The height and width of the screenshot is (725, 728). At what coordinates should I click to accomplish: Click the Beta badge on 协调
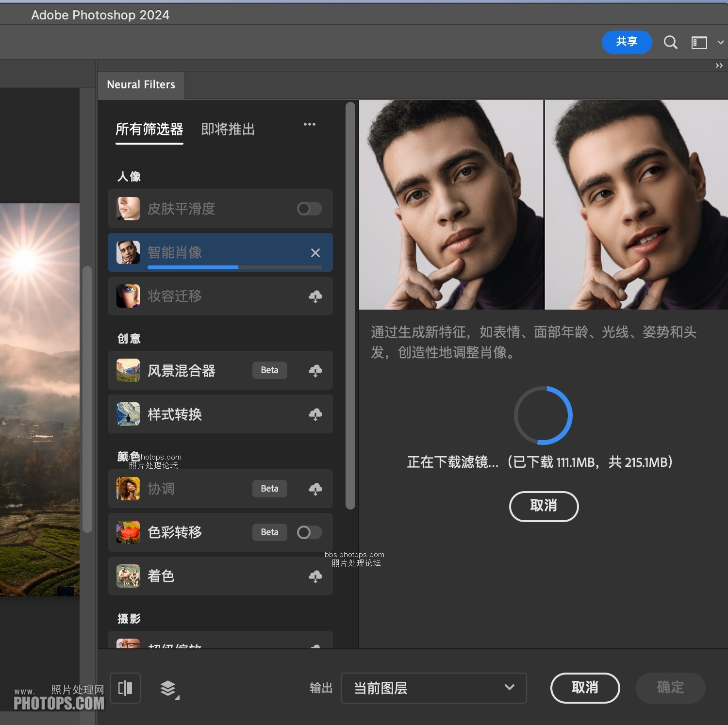pos(269,489)
